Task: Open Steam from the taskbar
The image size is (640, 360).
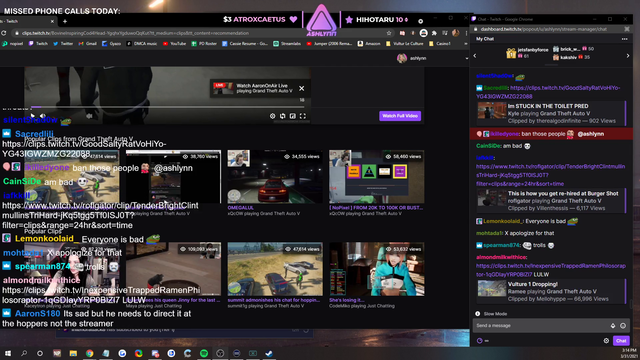Action: [x=269, y=353]
